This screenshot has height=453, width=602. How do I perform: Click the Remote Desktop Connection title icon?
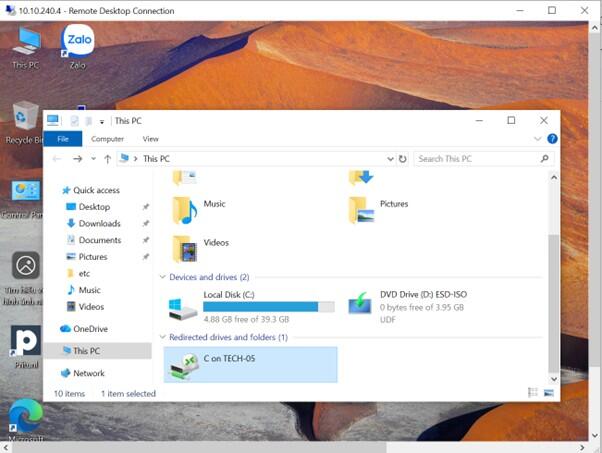point(10,10)
